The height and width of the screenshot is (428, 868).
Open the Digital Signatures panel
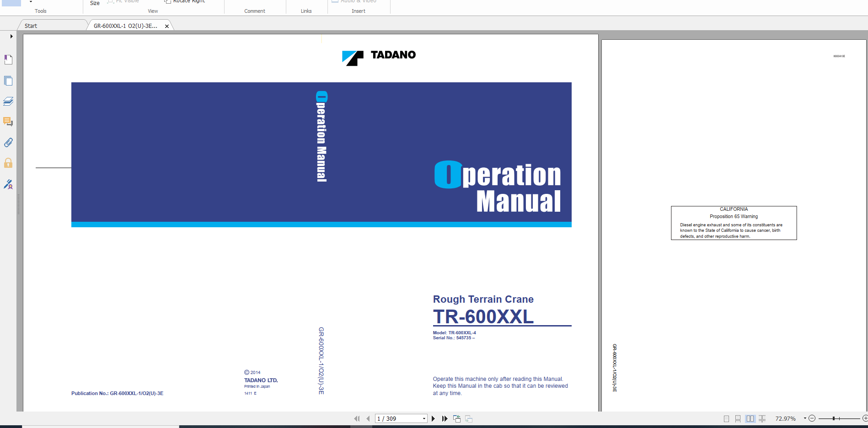click(x=8, y=185)
